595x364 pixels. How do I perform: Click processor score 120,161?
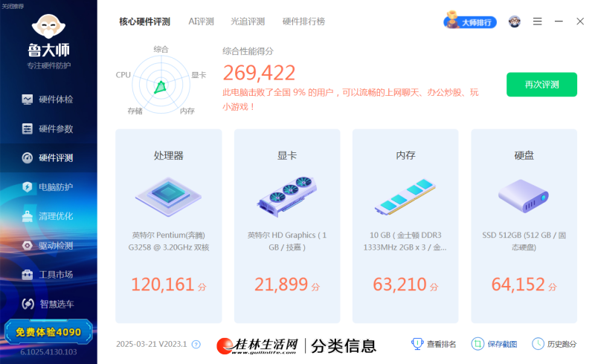[x=162, y=285]
